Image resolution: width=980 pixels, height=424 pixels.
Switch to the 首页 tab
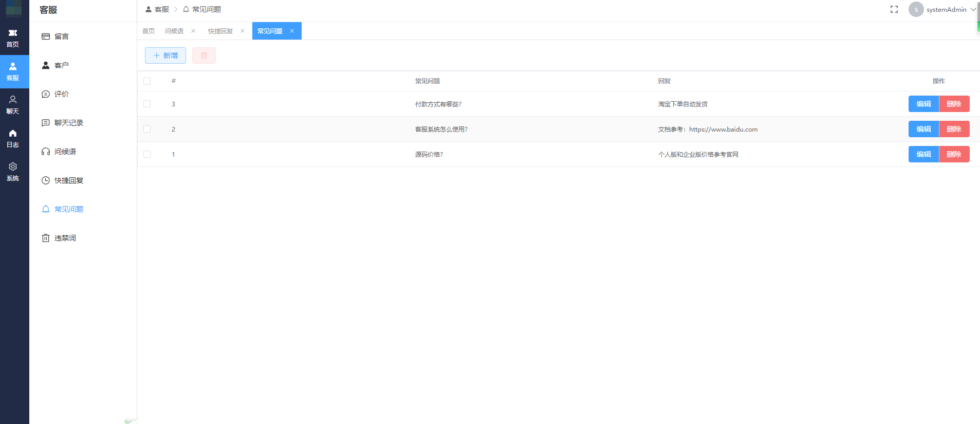[149, 31]
